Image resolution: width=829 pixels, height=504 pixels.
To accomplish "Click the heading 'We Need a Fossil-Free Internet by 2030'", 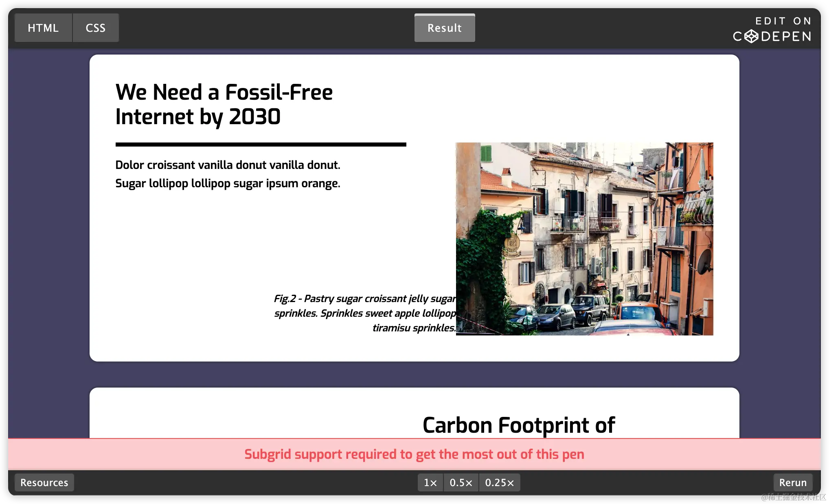I will click(224, 104).
